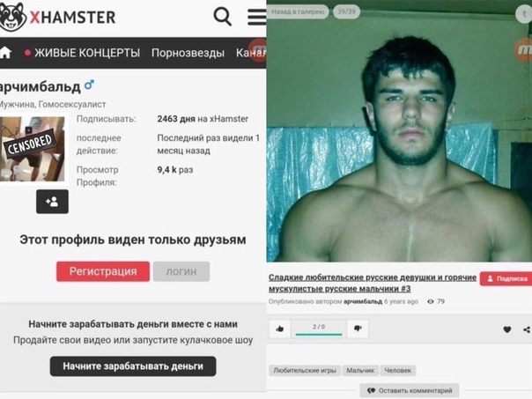Click Назад в галерею button
This screenshot has height=399, width=532.
pos(298,11)
